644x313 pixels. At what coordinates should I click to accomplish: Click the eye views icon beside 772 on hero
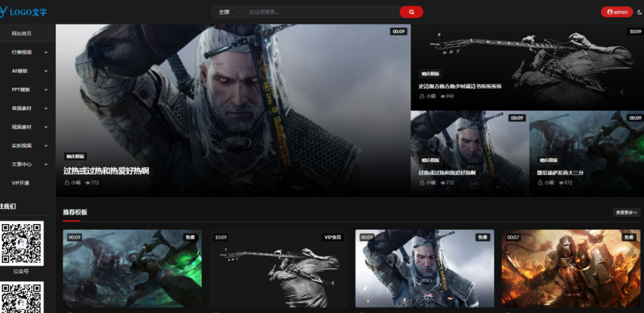pos(87,183)
